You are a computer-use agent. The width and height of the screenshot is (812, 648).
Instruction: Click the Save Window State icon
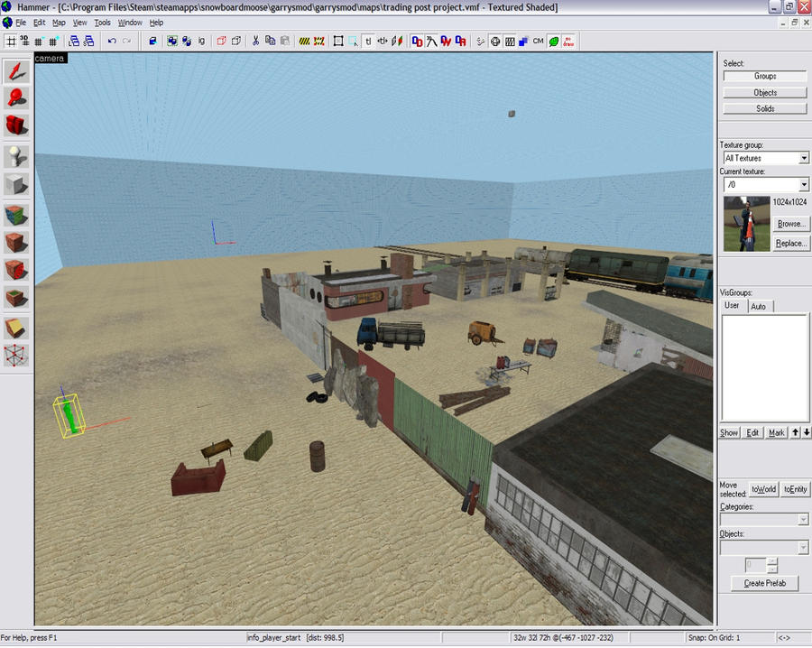click(89, 41)
